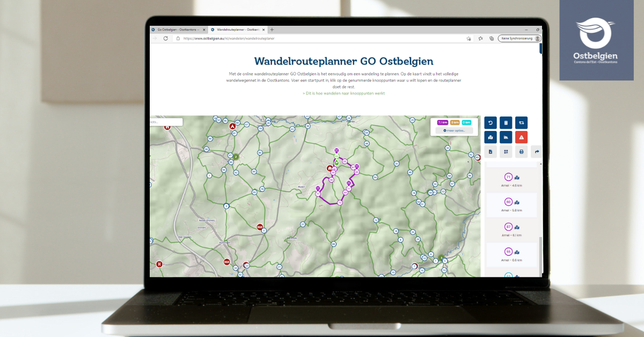Click the red warning triangle button
This screenshot has width=644, height=337.
(521, 137)
